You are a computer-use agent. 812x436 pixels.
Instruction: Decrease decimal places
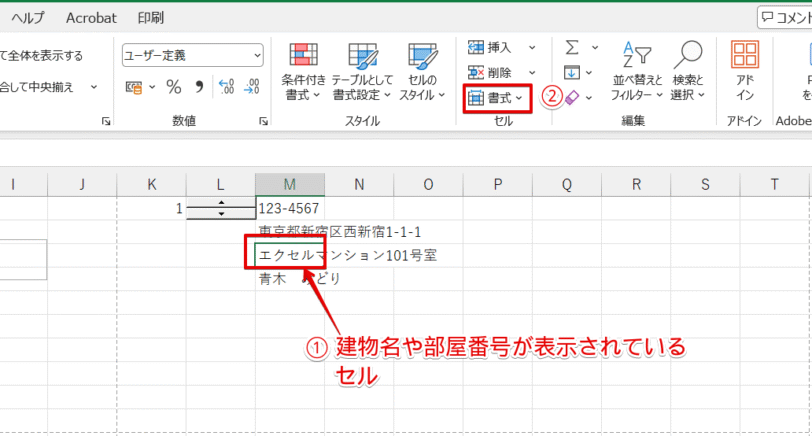[252, 87]
